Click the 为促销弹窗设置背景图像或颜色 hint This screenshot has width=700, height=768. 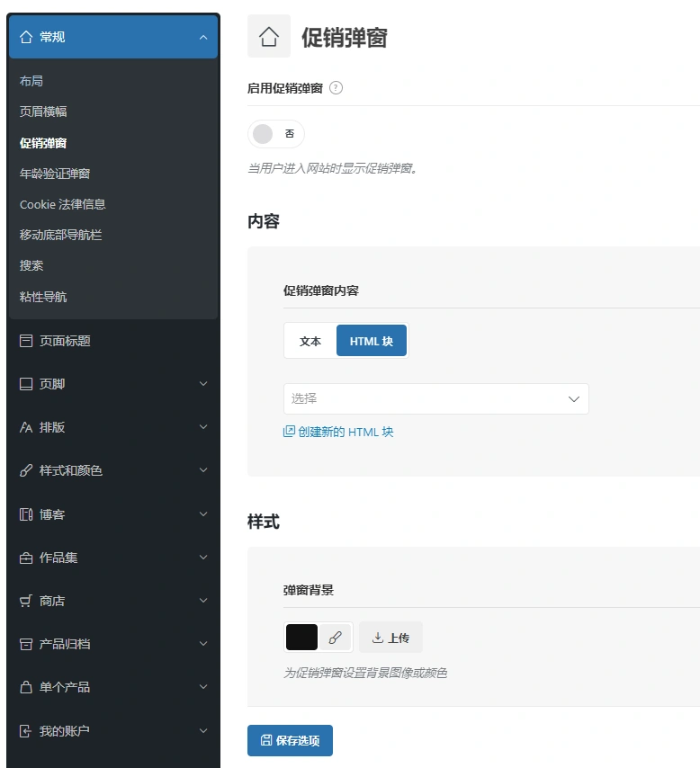coord(365,673)
